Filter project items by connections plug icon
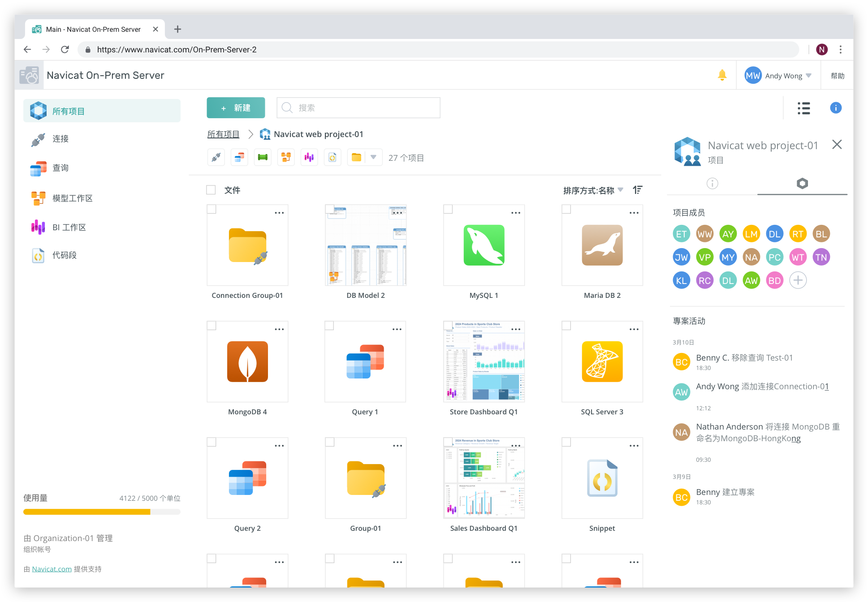The image size is (868, 602). 216,157
